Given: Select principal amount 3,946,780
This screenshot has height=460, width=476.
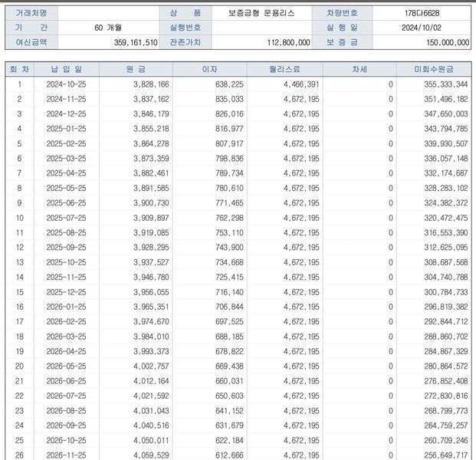Looking at the screenshot, I should pyautogui.click(x=151, y=277).
